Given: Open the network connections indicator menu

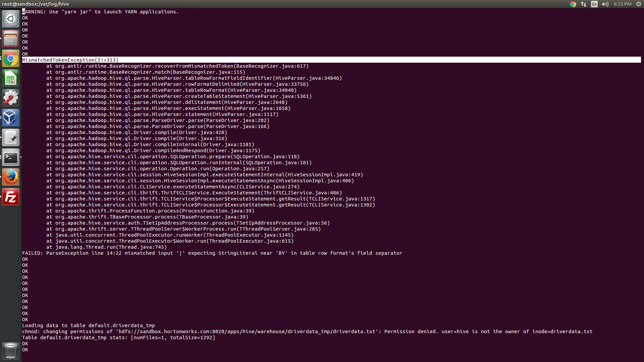Looking at the screenshot, I should click(584, 4).
